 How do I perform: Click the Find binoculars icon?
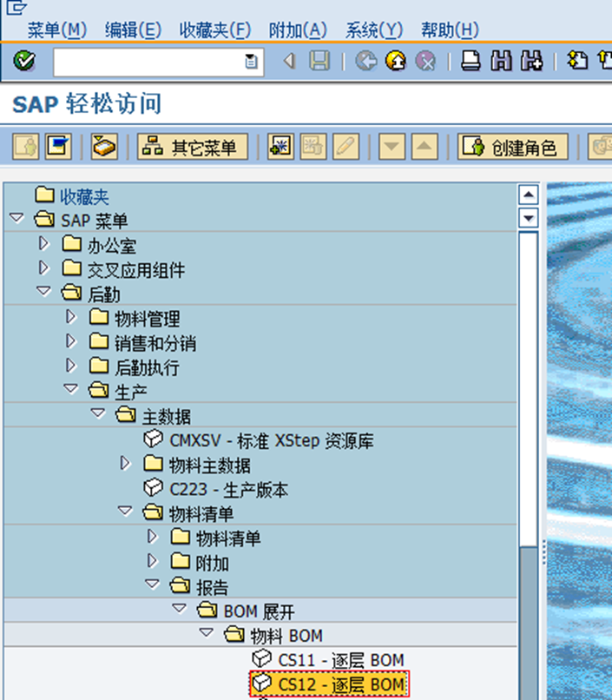pos(501,61)
